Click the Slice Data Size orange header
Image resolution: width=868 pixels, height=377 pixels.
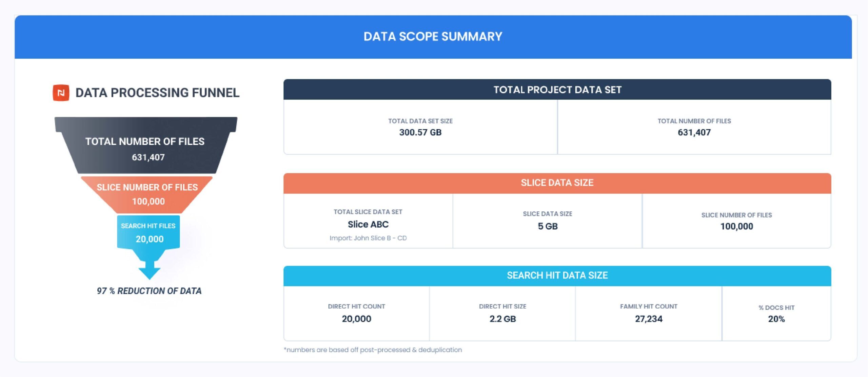coord(557,183)
